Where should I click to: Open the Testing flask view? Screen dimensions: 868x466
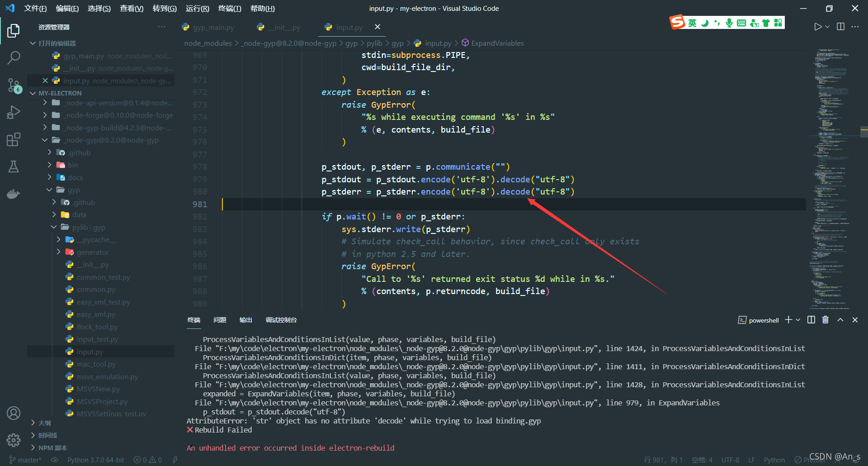coord(14,166)
